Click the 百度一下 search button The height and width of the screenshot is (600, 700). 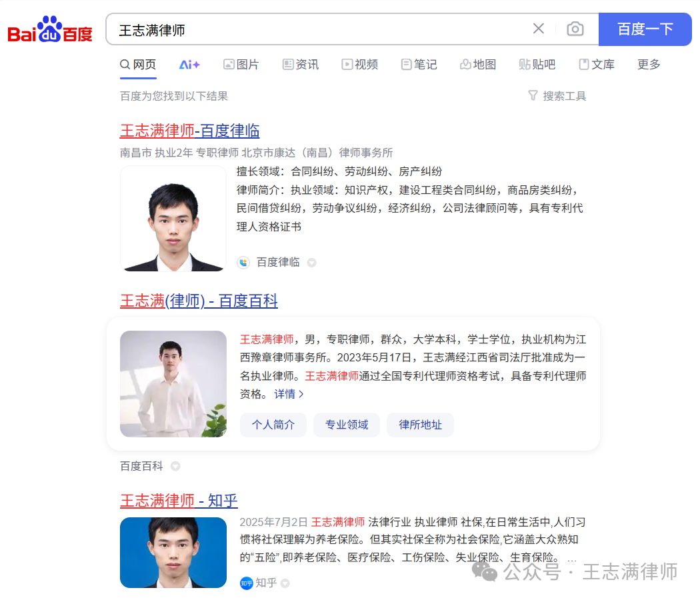pyautogui.click(x=645, y=29)
